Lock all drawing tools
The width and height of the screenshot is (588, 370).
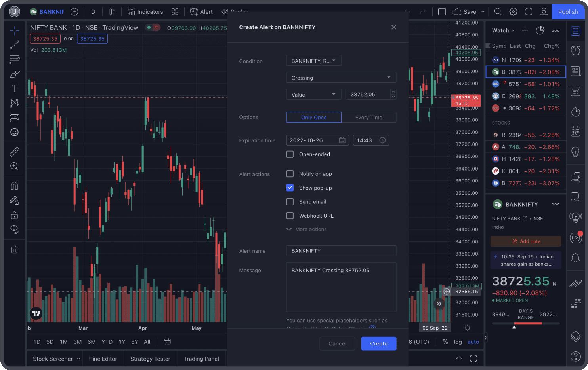15,215
